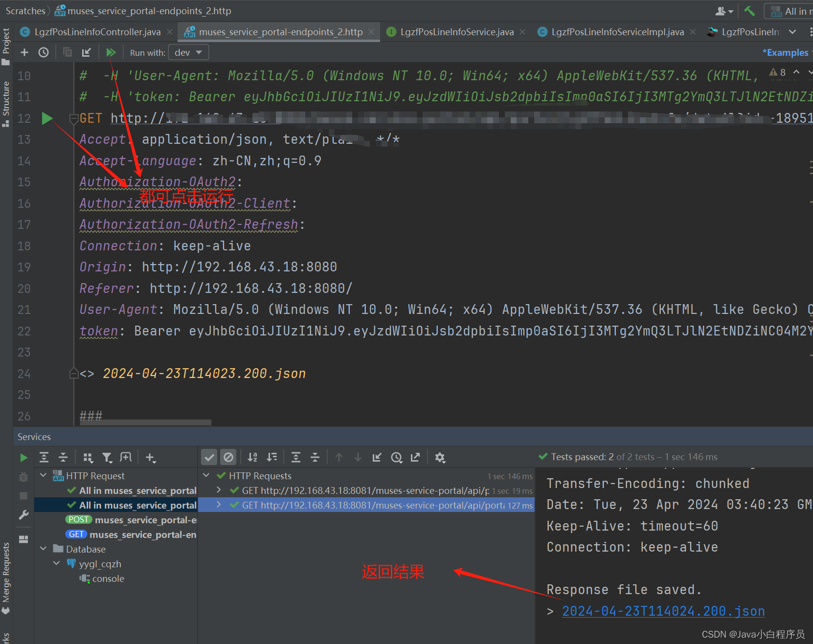This screenshot has width=813, height=644.
Task: Collapse the GET request fold marker line 12
Action: (74, 118)
